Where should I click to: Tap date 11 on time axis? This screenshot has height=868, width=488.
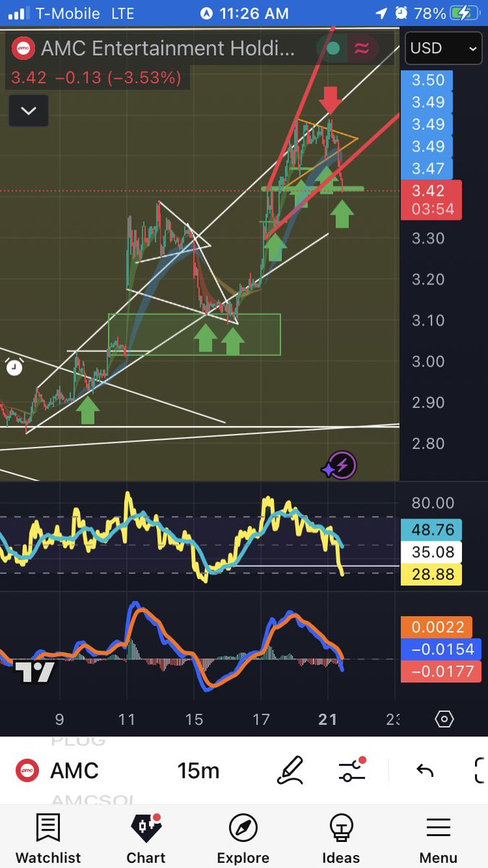tap(127, 719)
